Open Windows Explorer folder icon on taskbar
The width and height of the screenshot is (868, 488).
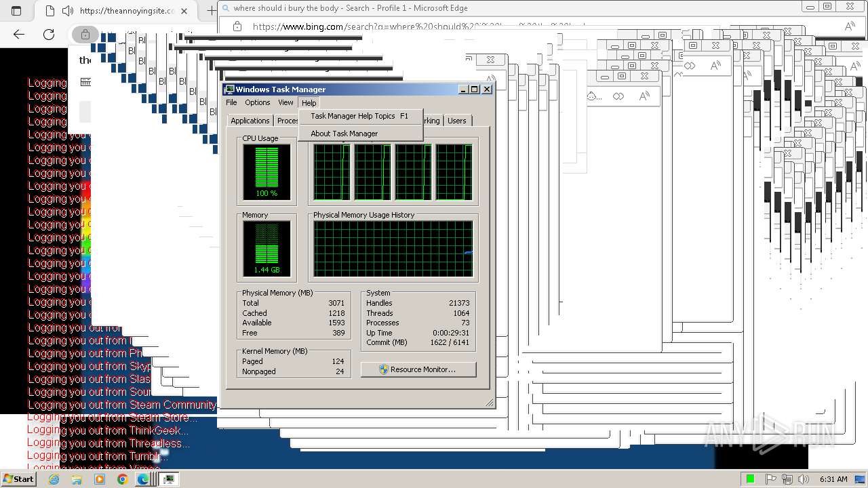click(77, 479)
